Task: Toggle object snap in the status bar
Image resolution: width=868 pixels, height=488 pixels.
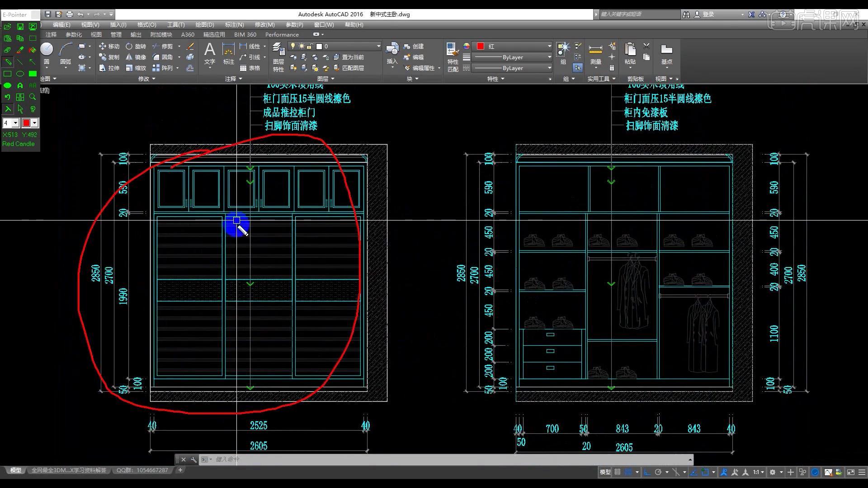Action: point(706,472)
